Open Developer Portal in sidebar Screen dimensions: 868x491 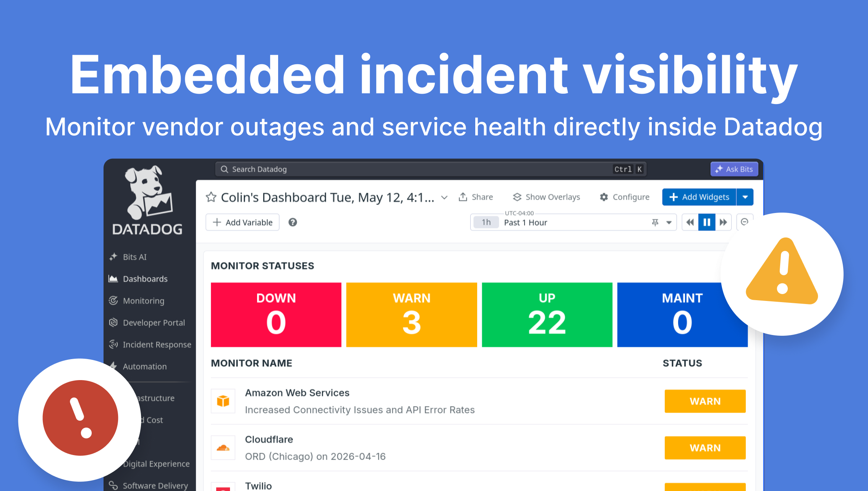(154, 323)
